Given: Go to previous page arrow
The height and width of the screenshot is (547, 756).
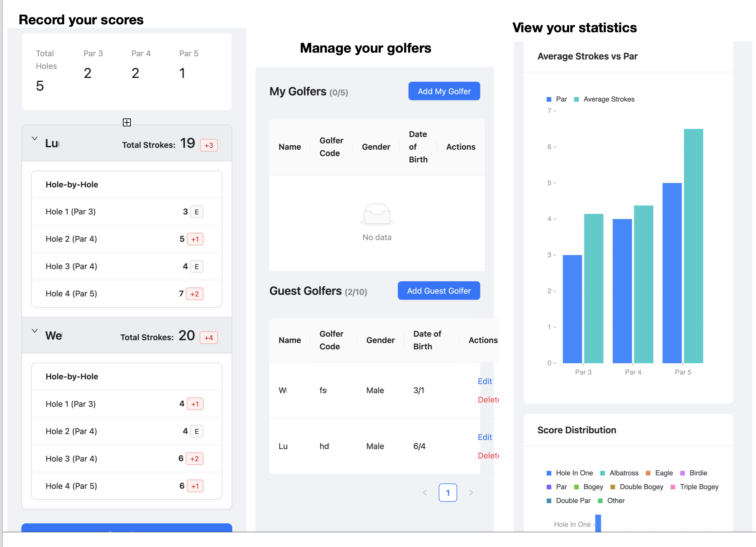Looking at the screenshot, I should (425, 493).
